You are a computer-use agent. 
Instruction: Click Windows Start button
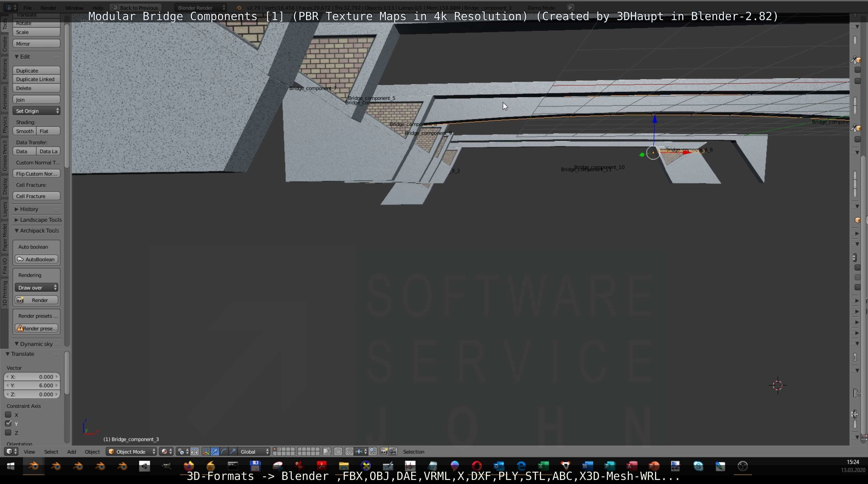pyautogui.click(x=11, y=466)
